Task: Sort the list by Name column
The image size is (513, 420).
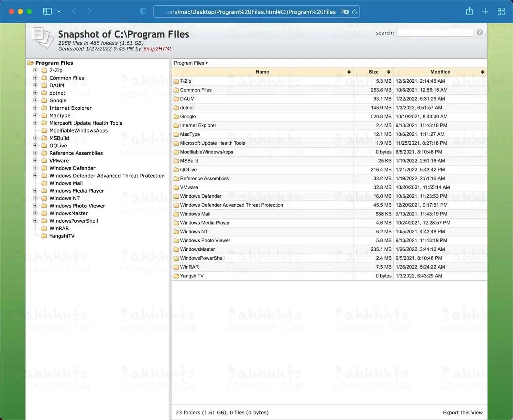Action: [x=262, y=72]
